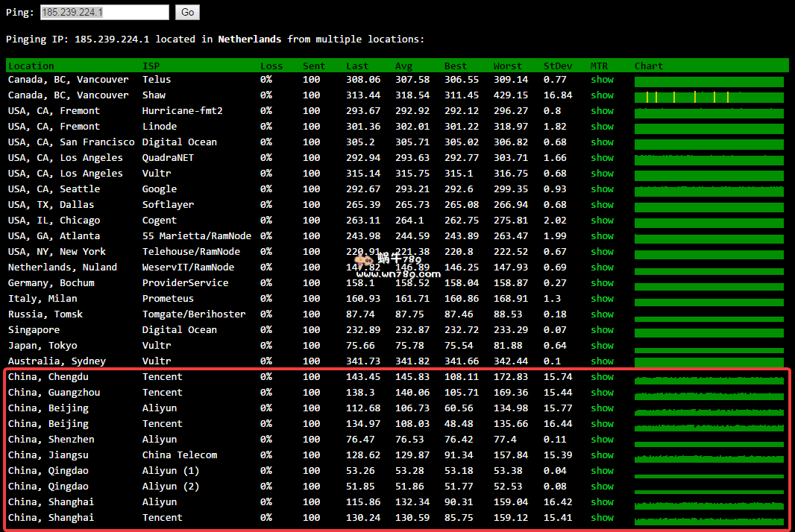Click the Loss column header
Image resolution: width=795 pixels, height=532 pixels.
click(271, 66)
